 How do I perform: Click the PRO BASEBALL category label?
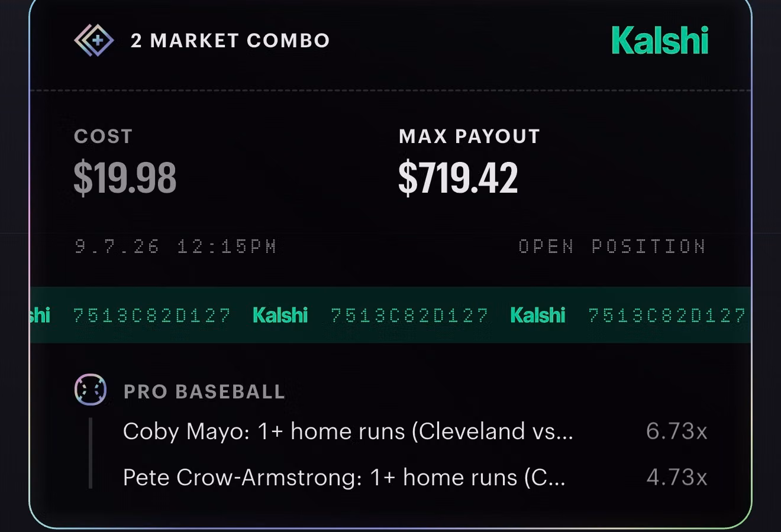coord(205,392)
